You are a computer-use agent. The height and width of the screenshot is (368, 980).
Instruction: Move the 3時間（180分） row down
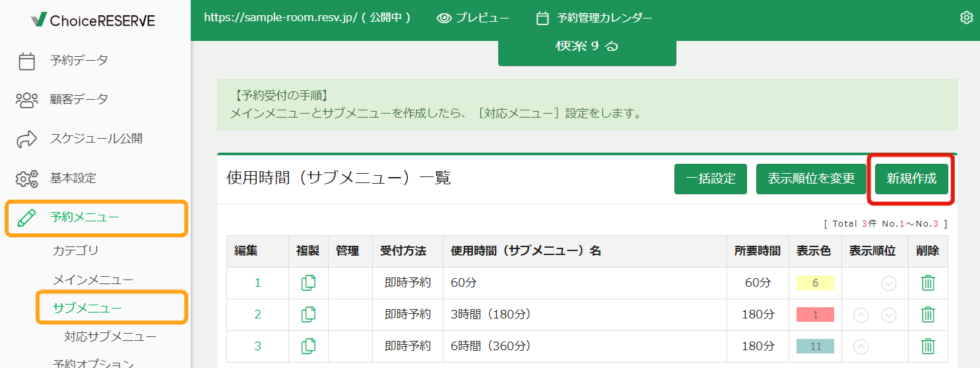point(889,315)
